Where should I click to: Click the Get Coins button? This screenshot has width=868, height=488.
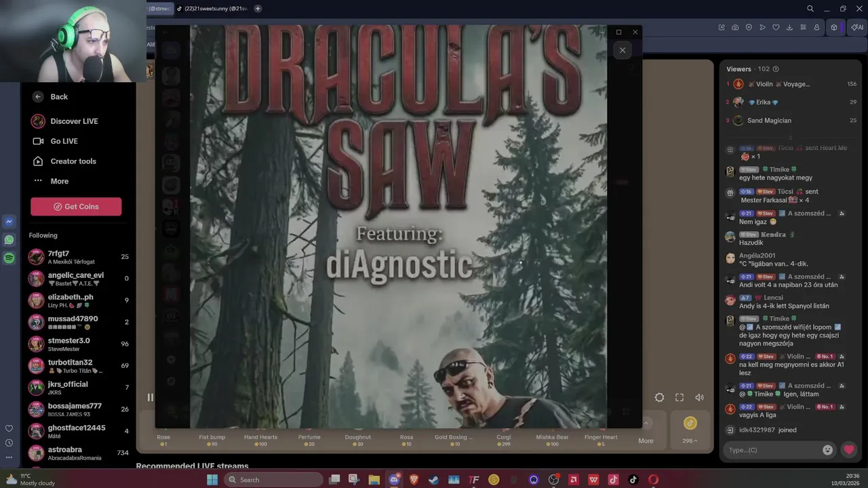click(x=76, y=207)
